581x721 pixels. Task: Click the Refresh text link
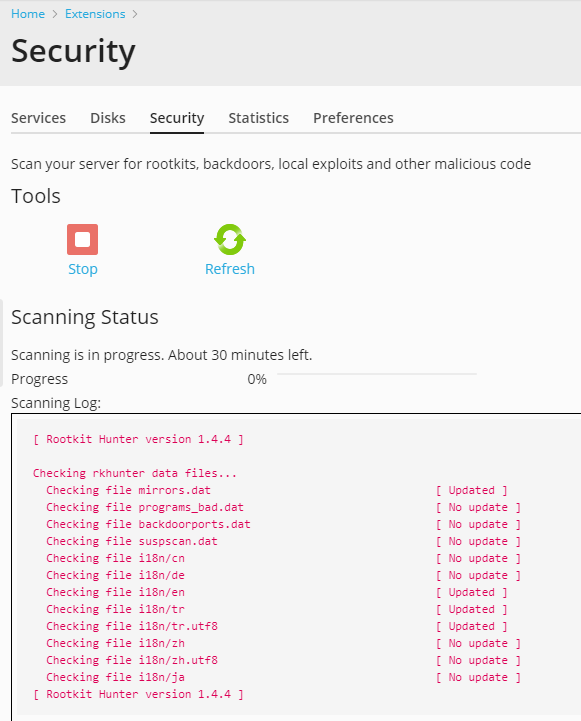[x=230, y=269]
